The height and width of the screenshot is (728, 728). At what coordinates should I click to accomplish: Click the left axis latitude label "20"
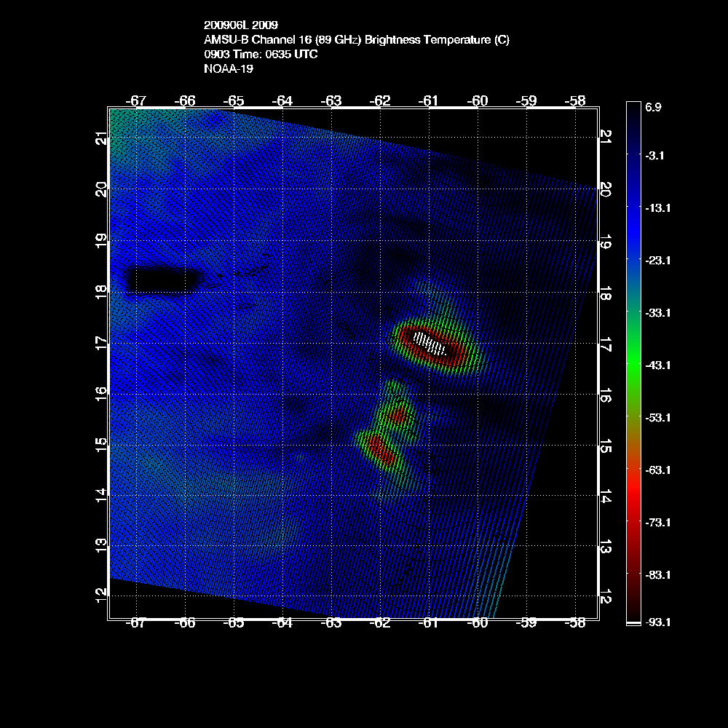point(100,189)
